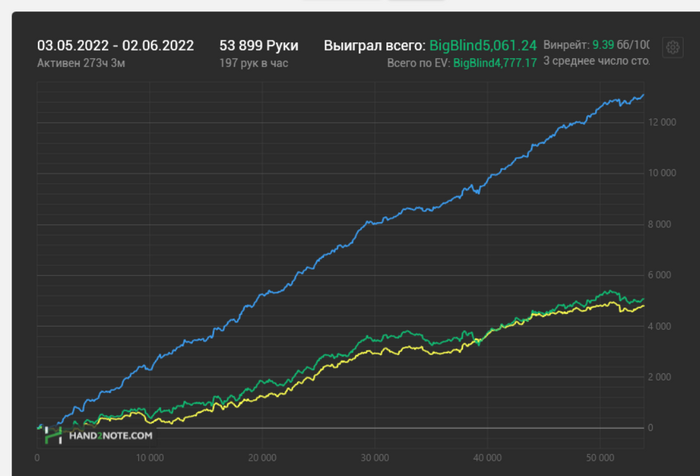
Task: Click the 12 000 y-axis label
Action: pos(662,122)
